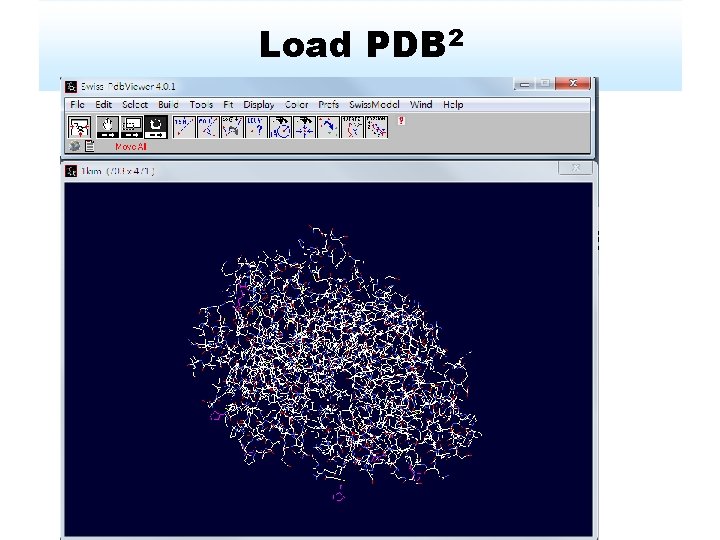The image size is (720, 540).
Task: Click the center molecule view icon
Action: [79, 127]
